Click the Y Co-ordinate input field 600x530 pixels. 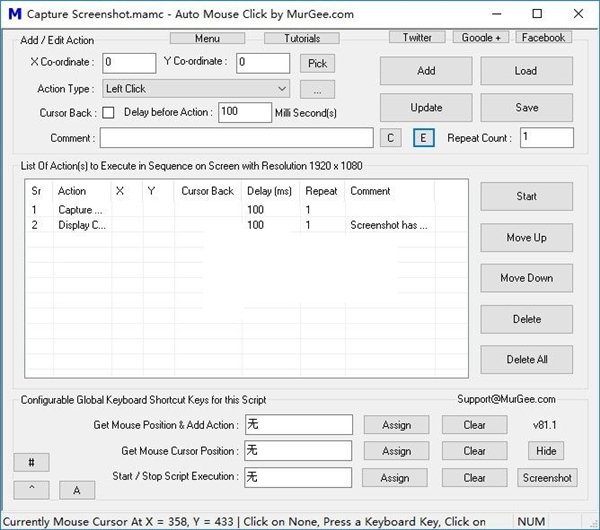[x=263, y=63]
